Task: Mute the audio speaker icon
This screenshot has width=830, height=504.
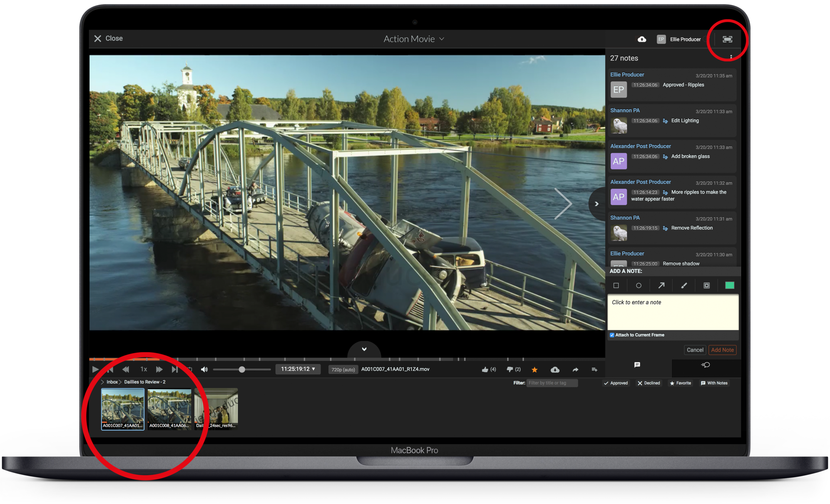Action: click(x=204, y=369)
